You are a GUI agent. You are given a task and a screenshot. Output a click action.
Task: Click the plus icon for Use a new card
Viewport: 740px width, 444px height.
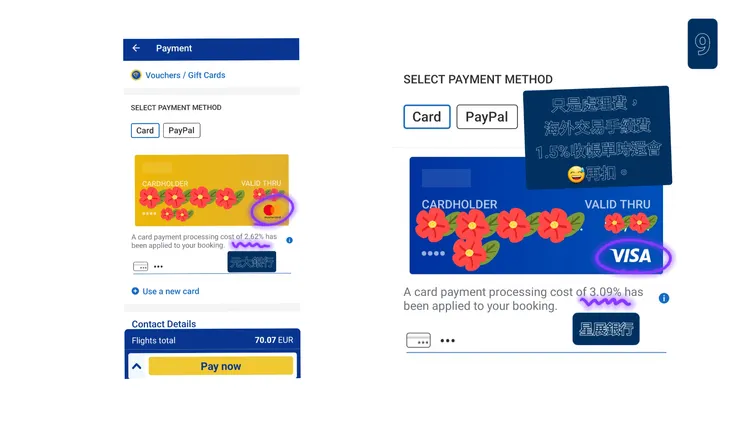135,291
